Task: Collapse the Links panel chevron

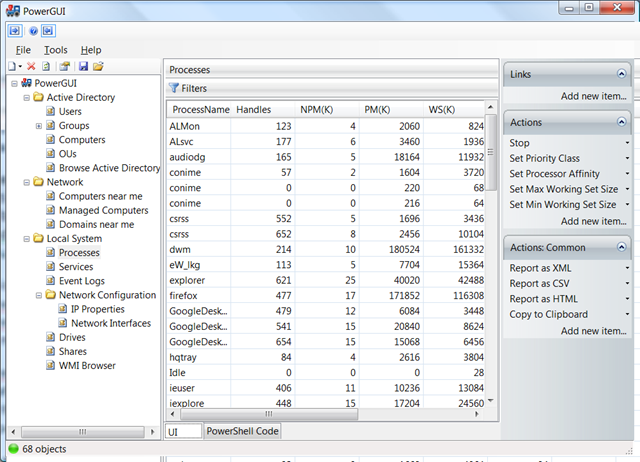Action: pos(621,75)
